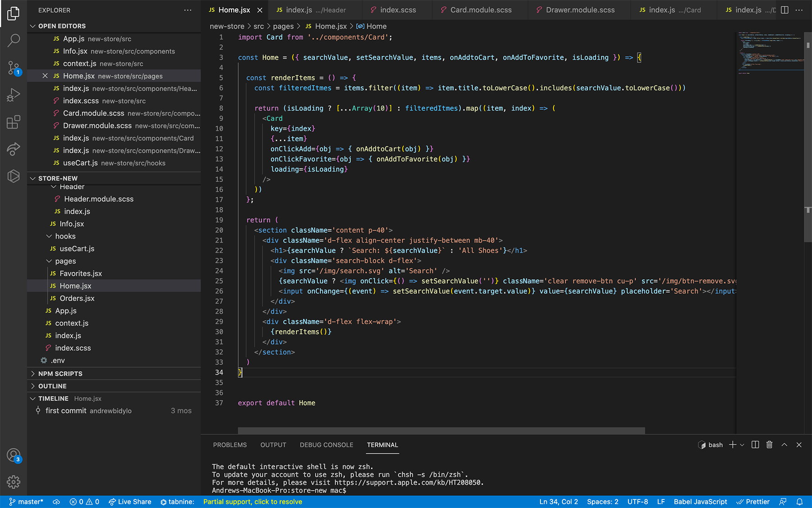Open Run and Debug view

[x=14, y=95]
